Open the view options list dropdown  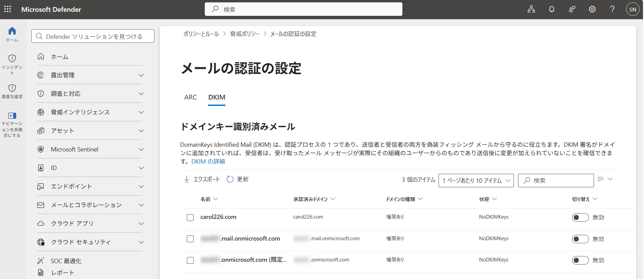605,179
